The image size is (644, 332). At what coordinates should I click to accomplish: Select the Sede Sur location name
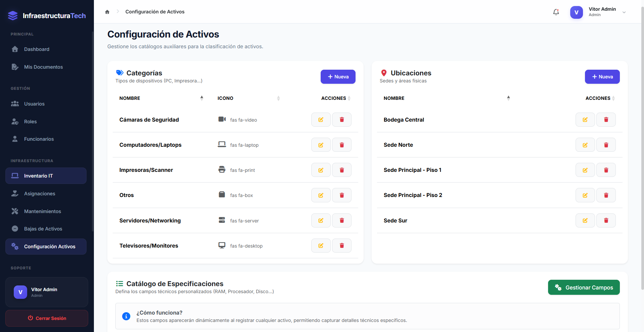tap(395, 220)
